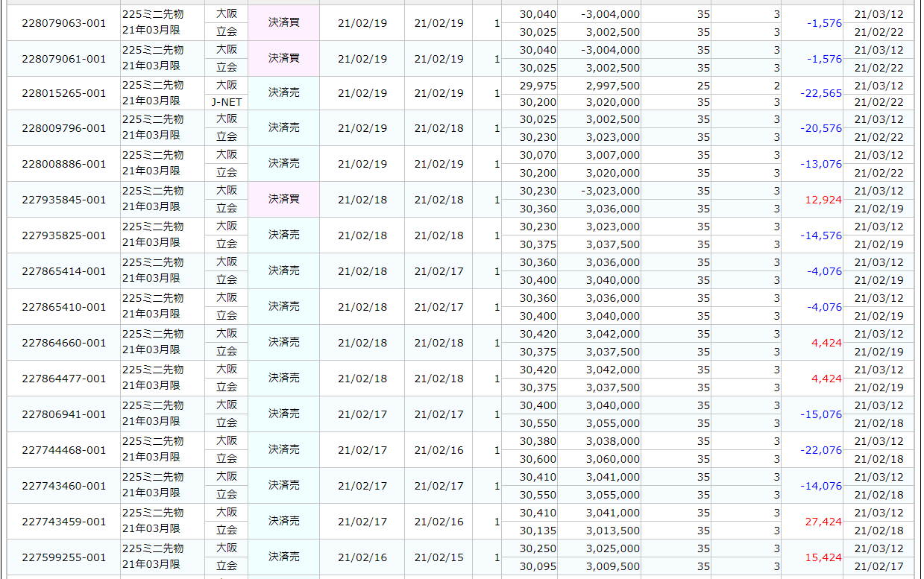Click the 225ミニ先物 cell in row 227806941-001
The image size is (924, 579).
coord(153,405)
